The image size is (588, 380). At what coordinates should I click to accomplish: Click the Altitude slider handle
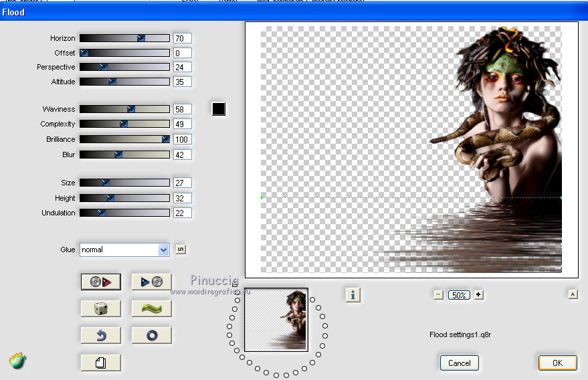click(x=112, y=82)
